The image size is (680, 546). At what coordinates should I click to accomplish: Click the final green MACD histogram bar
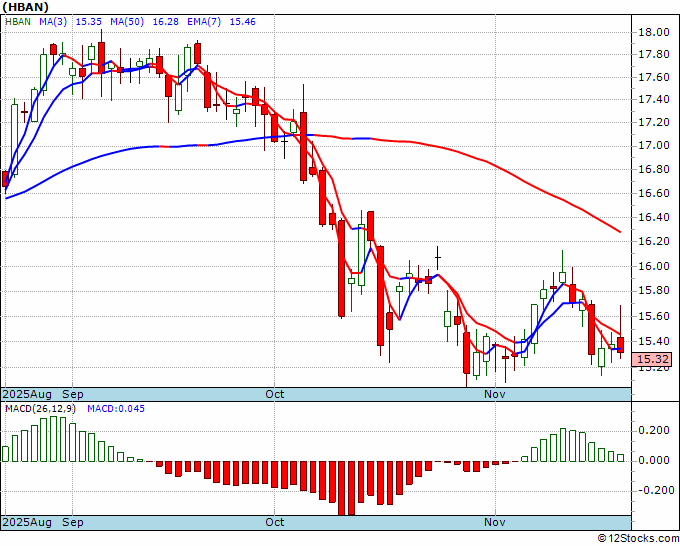[621, 458]
